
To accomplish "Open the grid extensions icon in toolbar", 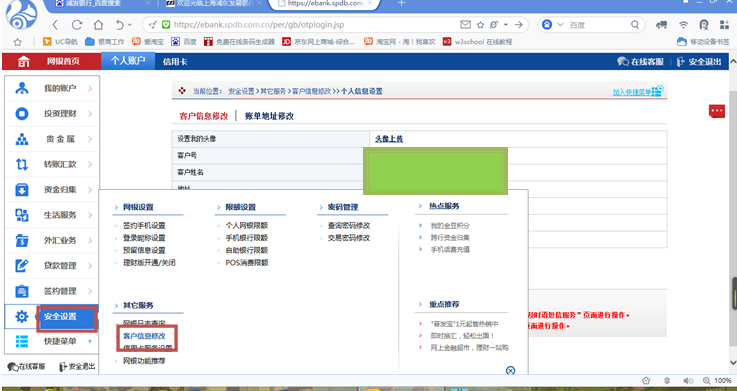I will click(x=724, y=25).
